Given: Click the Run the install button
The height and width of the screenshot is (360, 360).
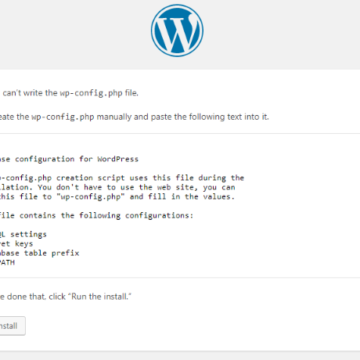Looking at the screenshot, I should tap(12, 326).
